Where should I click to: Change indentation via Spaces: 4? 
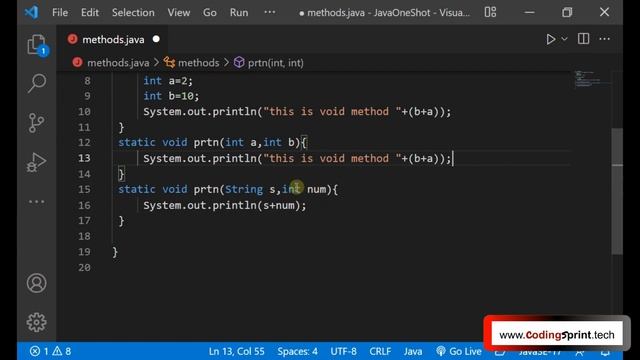point(297,351)
